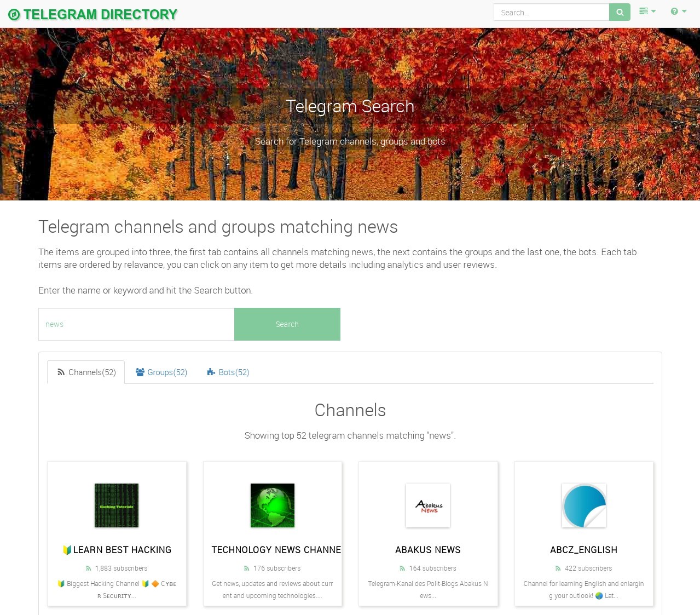This screenshot has height=615, width=700.
Task: Open the LEARN BEST HACKING channel title
Action: coord(117,550)
